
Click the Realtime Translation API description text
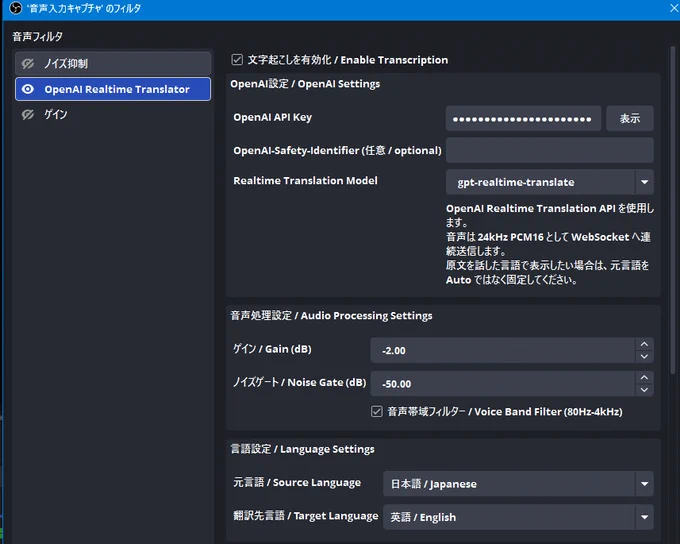tap(550, 244)
